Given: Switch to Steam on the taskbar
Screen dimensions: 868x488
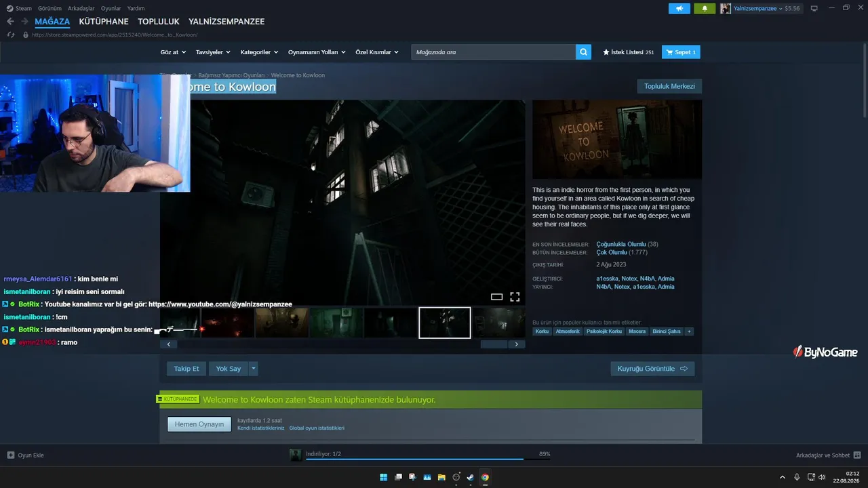Looking at the screenshot, I should (471, 477).
